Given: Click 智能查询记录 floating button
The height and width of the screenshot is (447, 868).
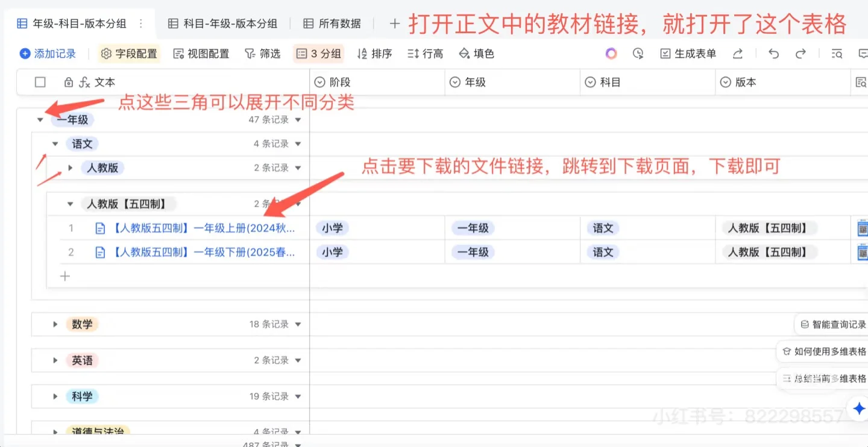Looking at the screenshot, I should point(832,325).
